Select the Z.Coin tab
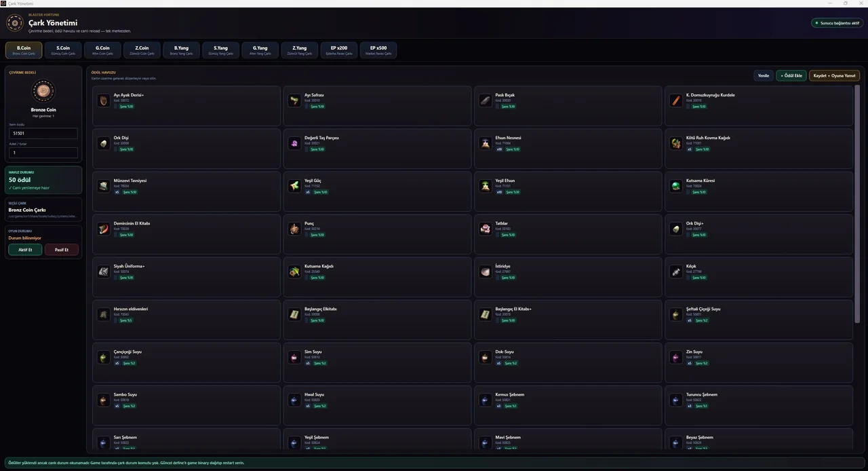Screen dimensions: 868x471 (142, 50)
